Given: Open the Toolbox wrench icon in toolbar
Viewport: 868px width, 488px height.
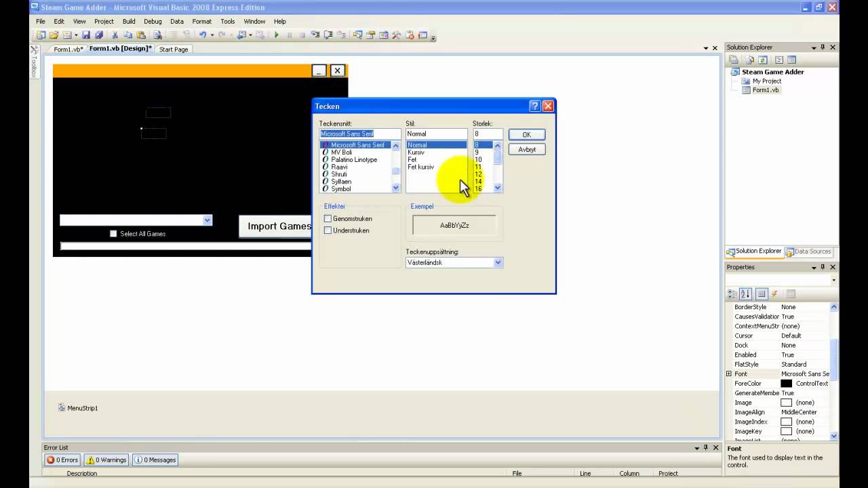Looking at the screenshot, I should coord(396,35).
